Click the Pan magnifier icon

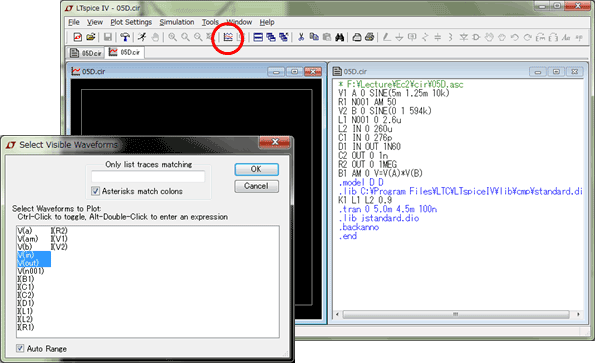(x=185, y=37)
